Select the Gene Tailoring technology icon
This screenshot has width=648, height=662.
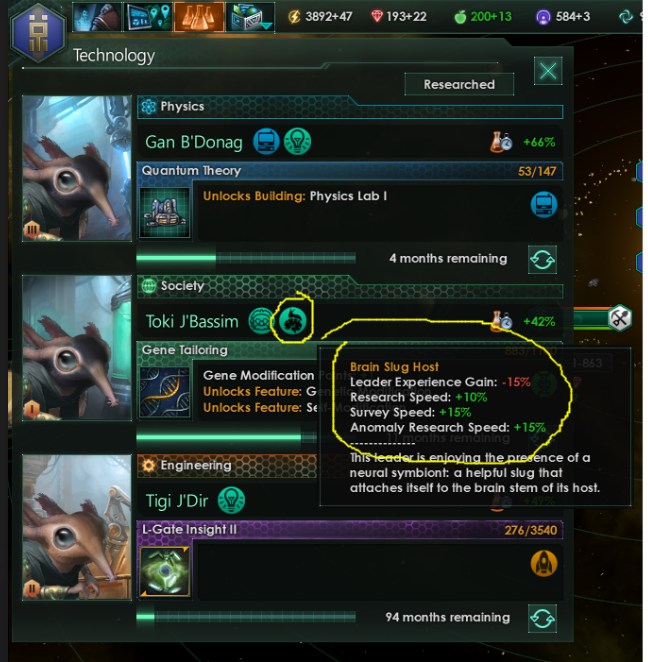click(165, 392)
